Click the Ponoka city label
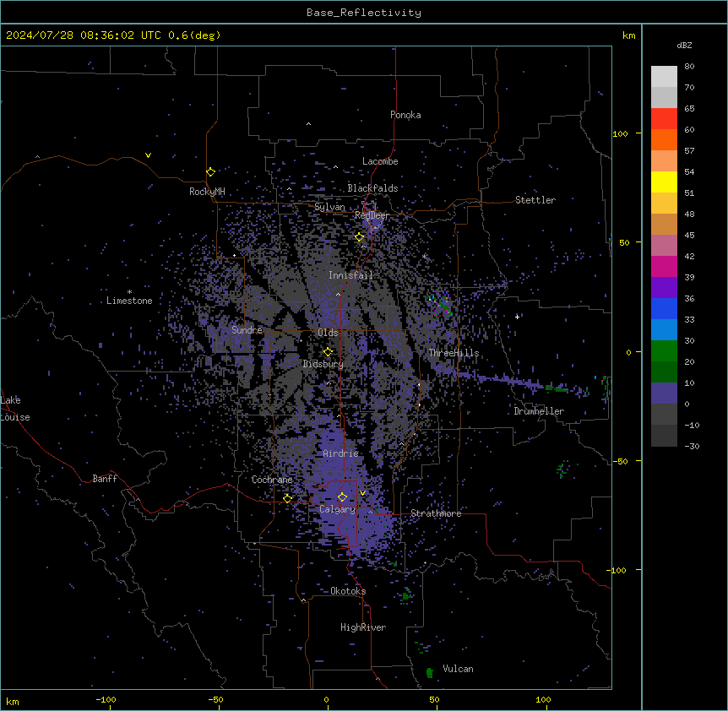The width and height of the screenshot is (728, 711). pyautogui.click(x=405, y=115)
